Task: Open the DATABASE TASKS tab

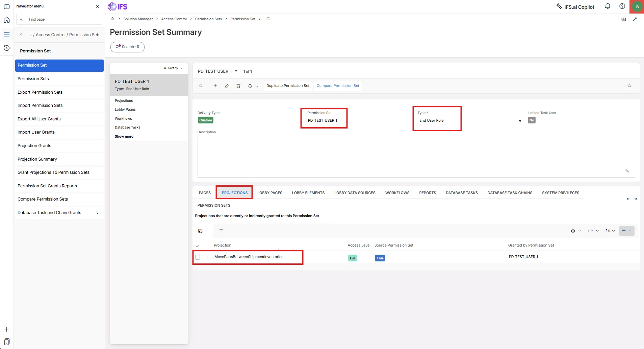Action: pos(462,193)
